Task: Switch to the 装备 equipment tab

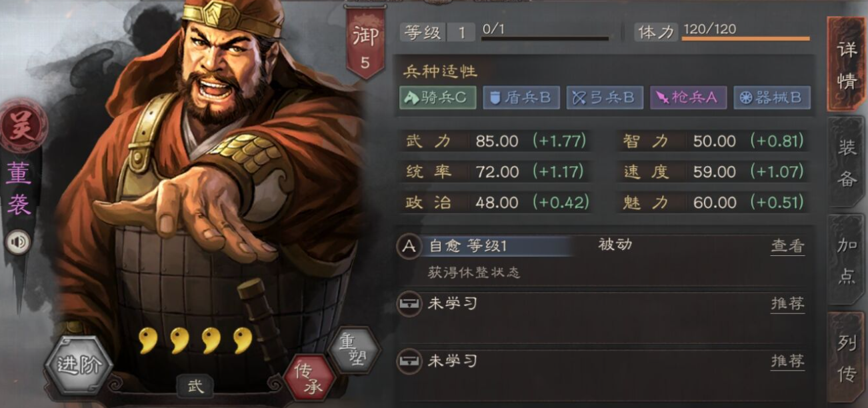Action: (x=847, y=163)
